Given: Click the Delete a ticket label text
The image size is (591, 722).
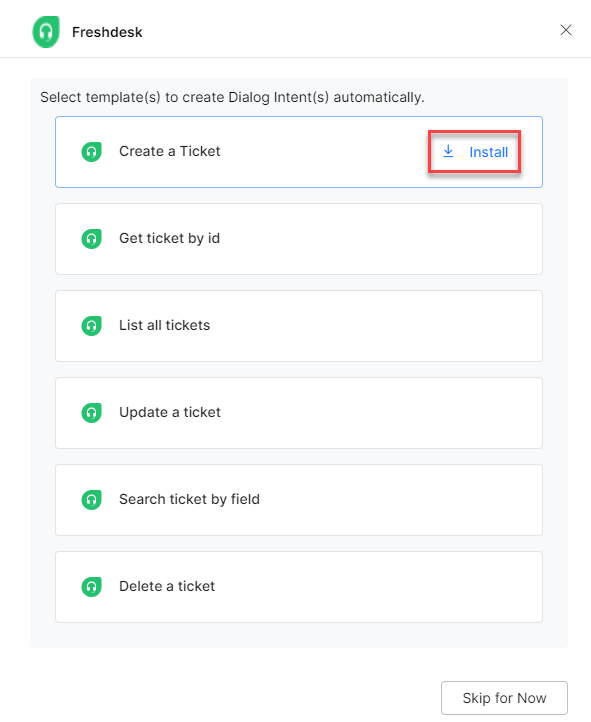Looking at the screenshot, I should point(167,586).
